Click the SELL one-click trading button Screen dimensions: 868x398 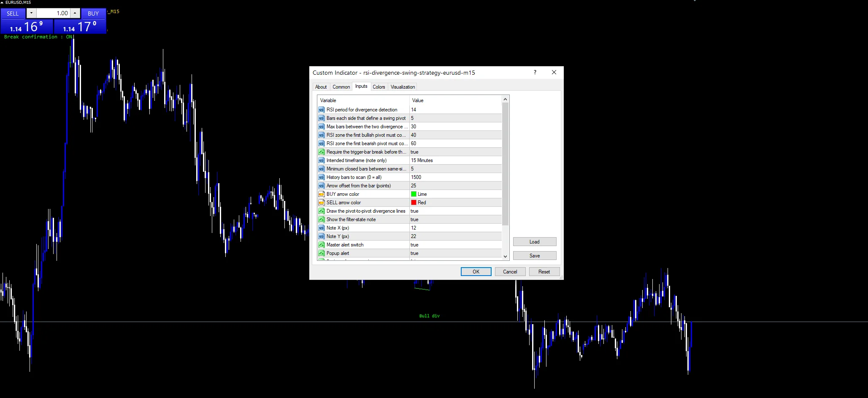[x=13, y=14]
